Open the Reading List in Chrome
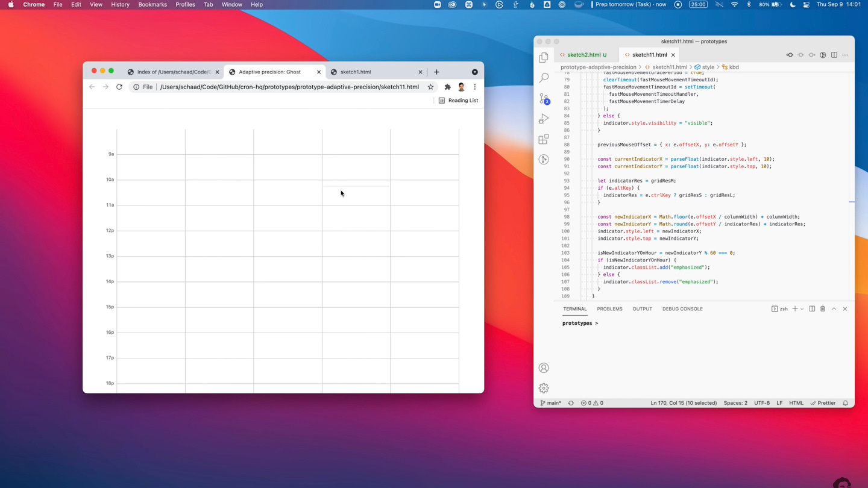868x488 pixels. tap(458, 101)
